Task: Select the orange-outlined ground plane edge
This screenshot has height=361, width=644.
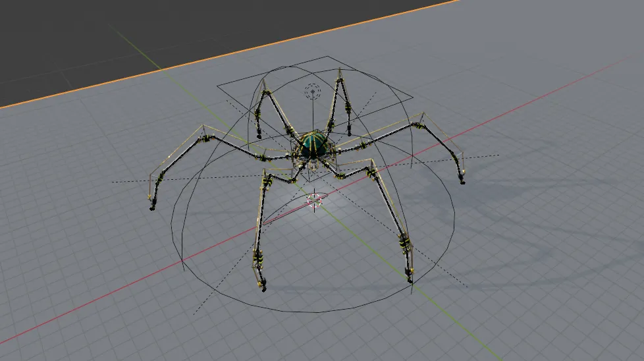Action: point(230,53)
